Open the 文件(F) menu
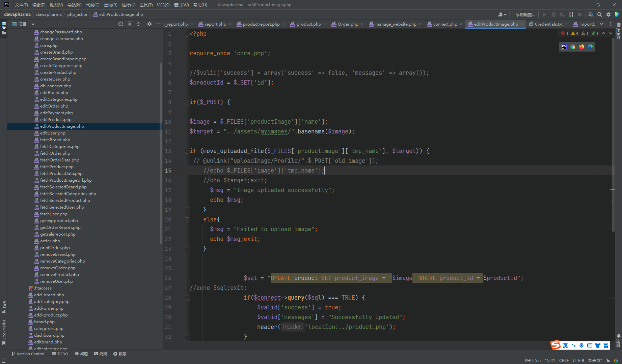The width and height of the screenshot is (622, 364). click(x=21, y=5)
